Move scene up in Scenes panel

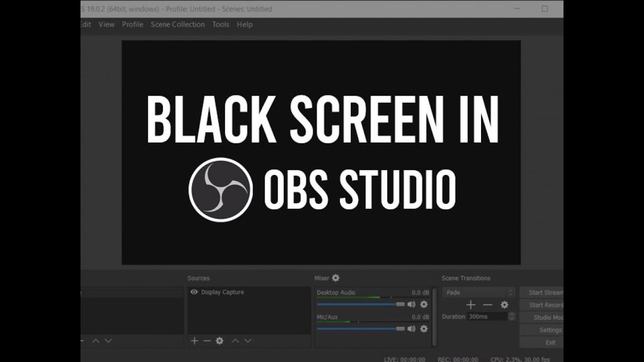(x=96, y=341)
